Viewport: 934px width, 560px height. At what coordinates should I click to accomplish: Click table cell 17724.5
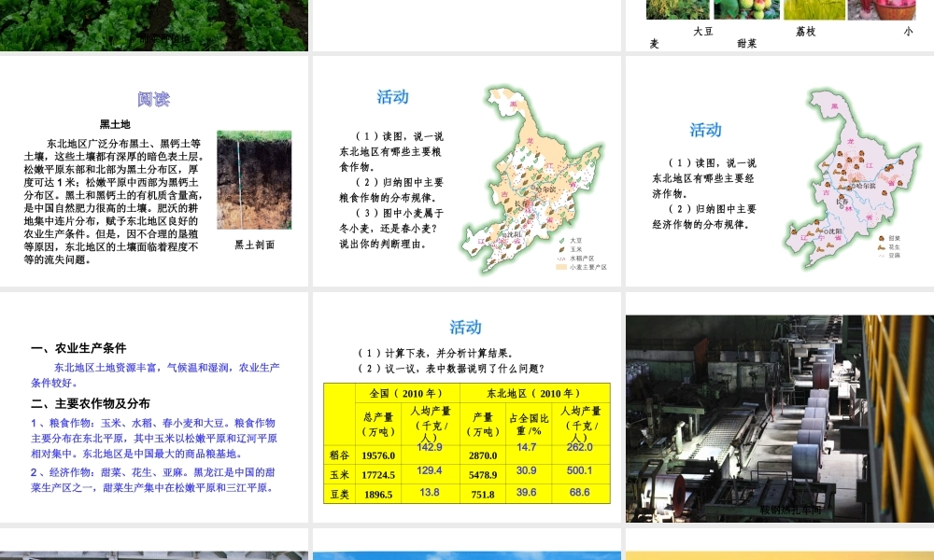378,475
